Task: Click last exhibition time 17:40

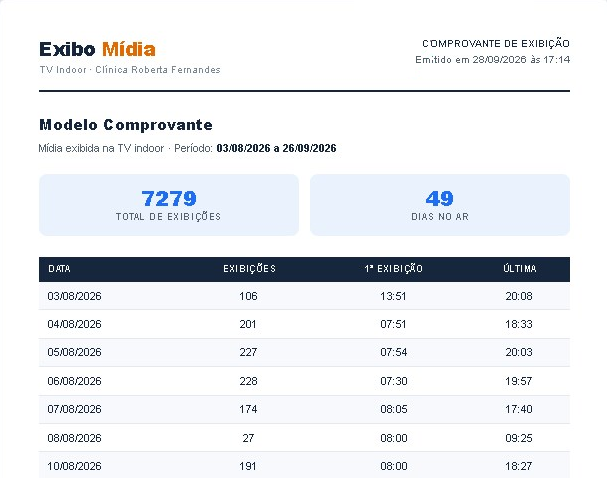Action: (519, 409)
